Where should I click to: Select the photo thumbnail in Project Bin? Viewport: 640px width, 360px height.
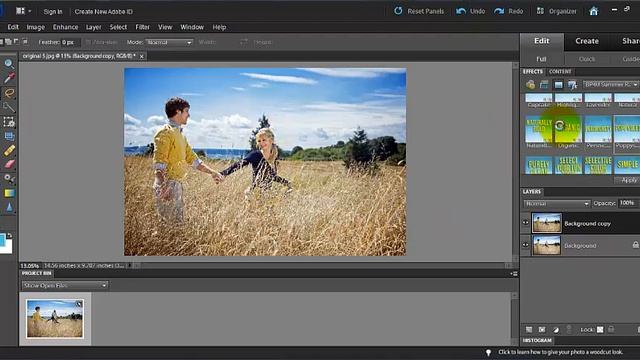pyautogui.click(x=55, y=319)
